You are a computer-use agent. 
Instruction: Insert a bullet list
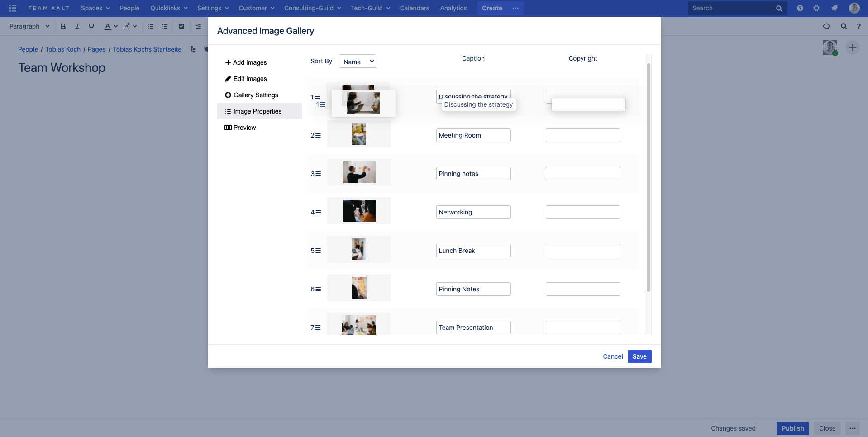(x=151, y=26)
